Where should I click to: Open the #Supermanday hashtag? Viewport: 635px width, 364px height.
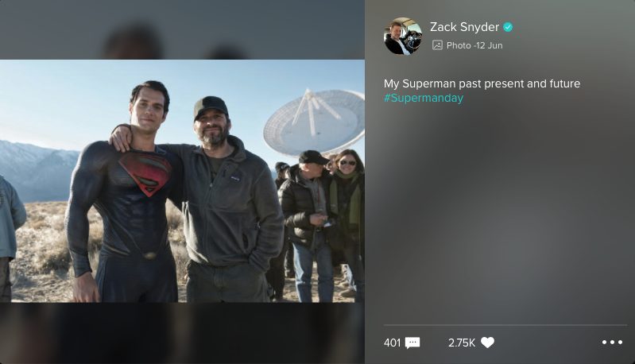point(424,98)
